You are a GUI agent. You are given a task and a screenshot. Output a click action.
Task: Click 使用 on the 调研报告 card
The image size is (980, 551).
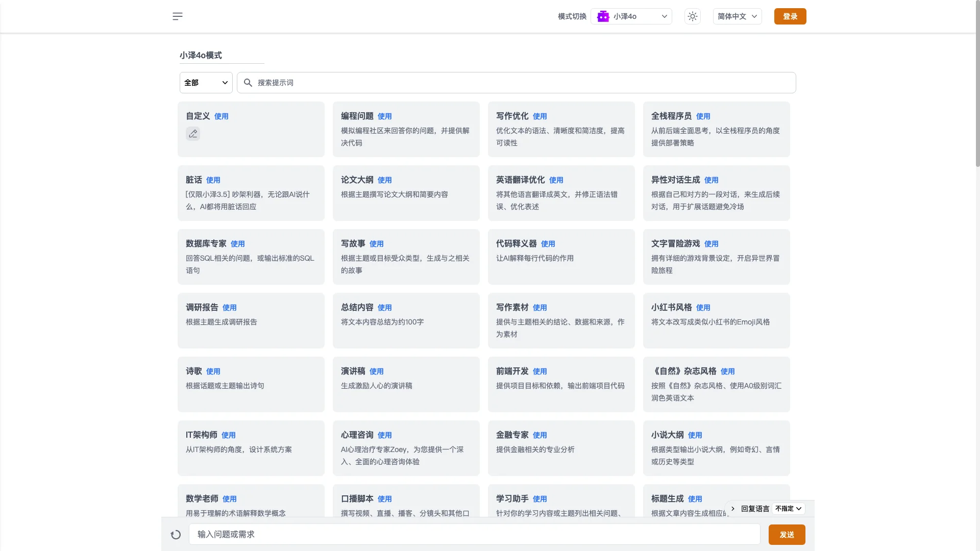coord(229,308)
